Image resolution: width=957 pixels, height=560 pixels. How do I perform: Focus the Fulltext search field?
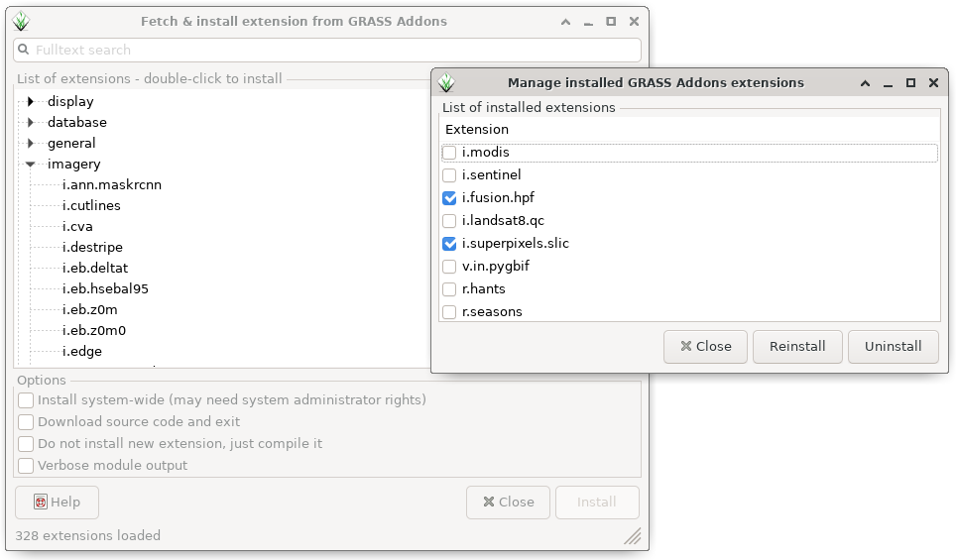327,50
